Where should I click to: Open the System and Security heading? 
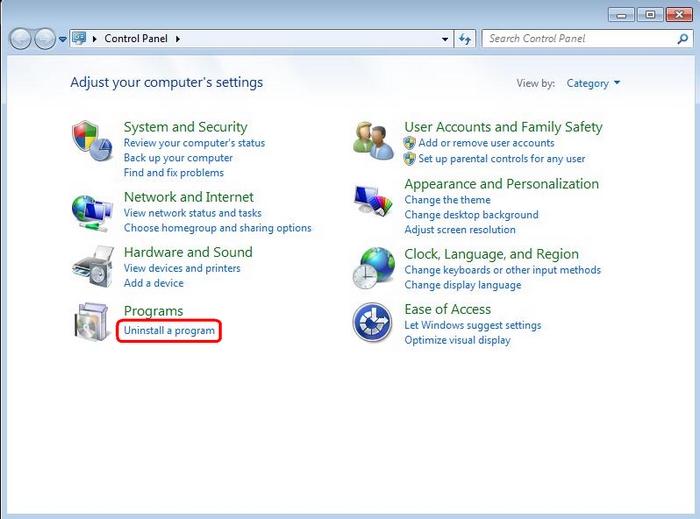point(185,127)
